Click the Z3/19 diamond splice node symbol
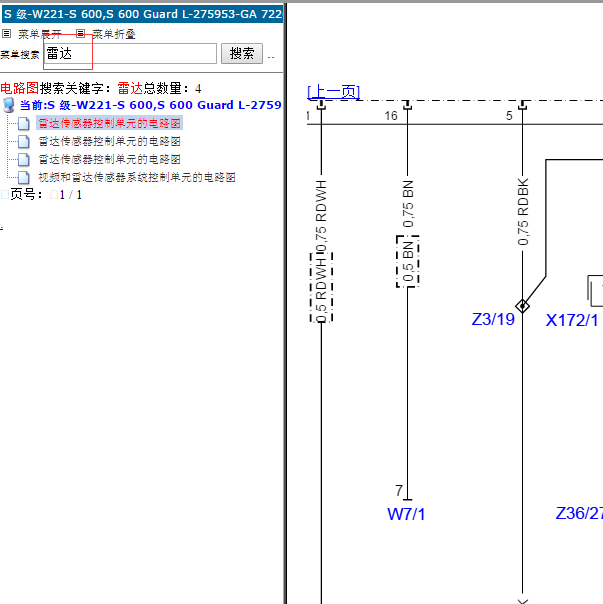The width and height of the screenshot is (603, 604). pyautogui.click(x=522, y=307)
